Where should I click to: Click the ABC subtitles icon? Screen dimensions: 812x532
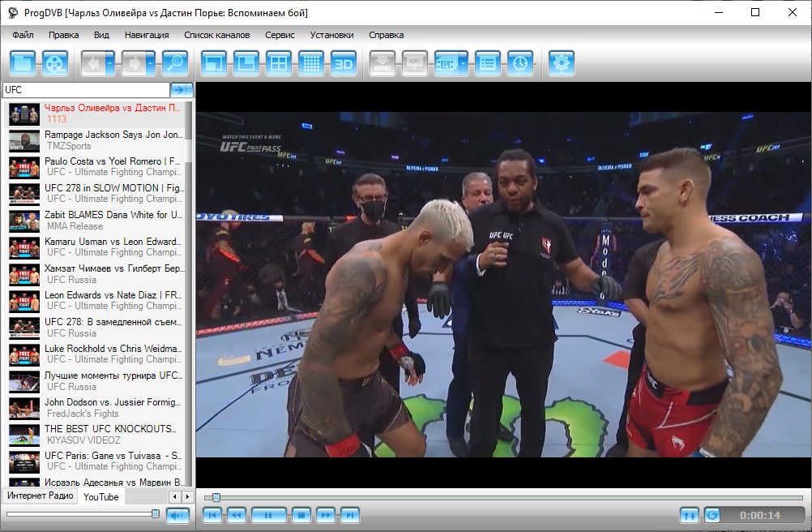[x=416, y=63]
